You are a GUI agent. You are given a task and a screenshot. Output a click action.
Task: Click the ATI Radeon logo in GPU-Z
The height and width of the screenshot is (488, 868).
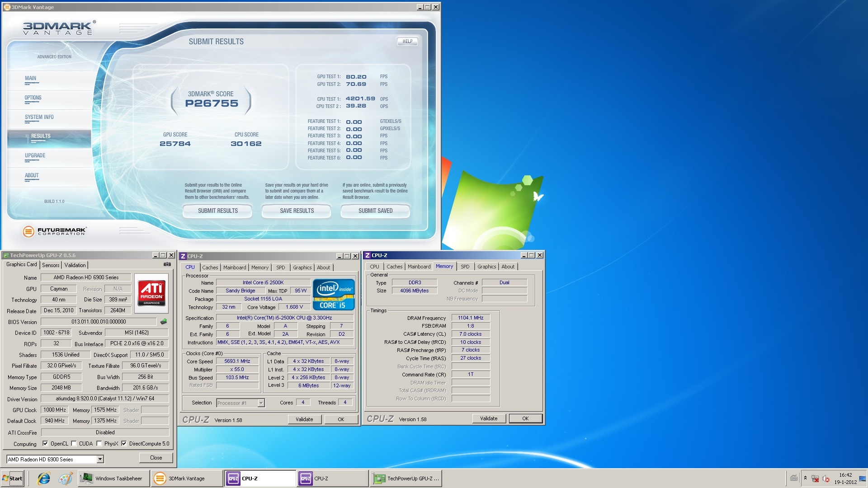click(x=151, y=293)
